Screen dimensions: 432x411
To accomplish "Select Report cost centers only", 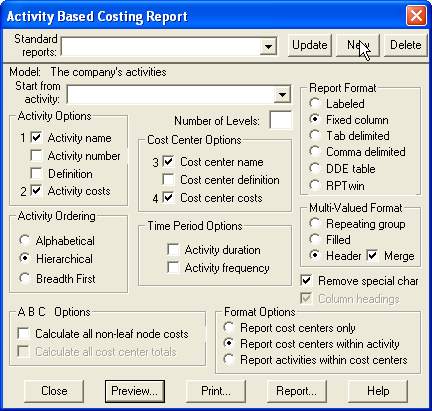I will pos(229,328).
